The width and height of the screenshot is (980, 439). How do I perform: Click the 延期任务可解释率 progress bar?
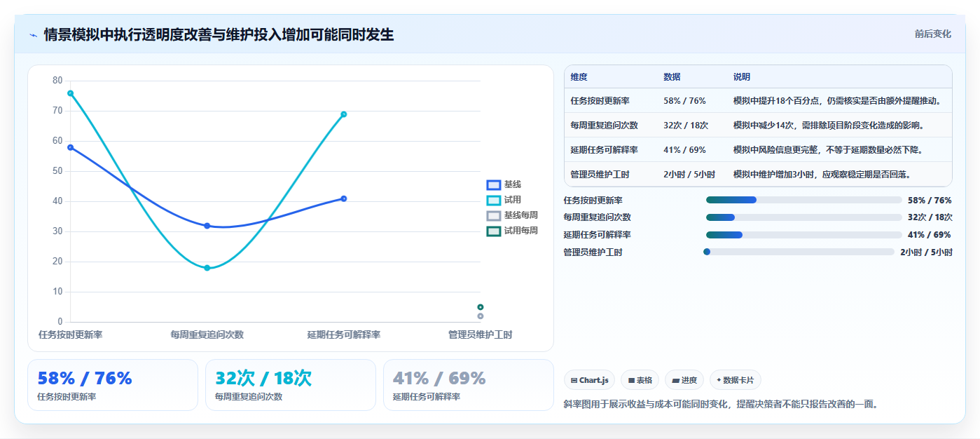coord(803,235)
